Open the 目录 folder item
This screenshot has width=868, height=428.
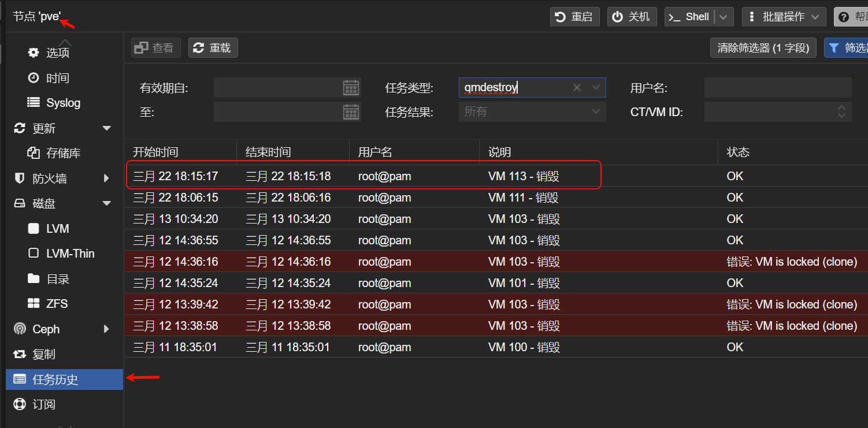click(x=49, y=279)
